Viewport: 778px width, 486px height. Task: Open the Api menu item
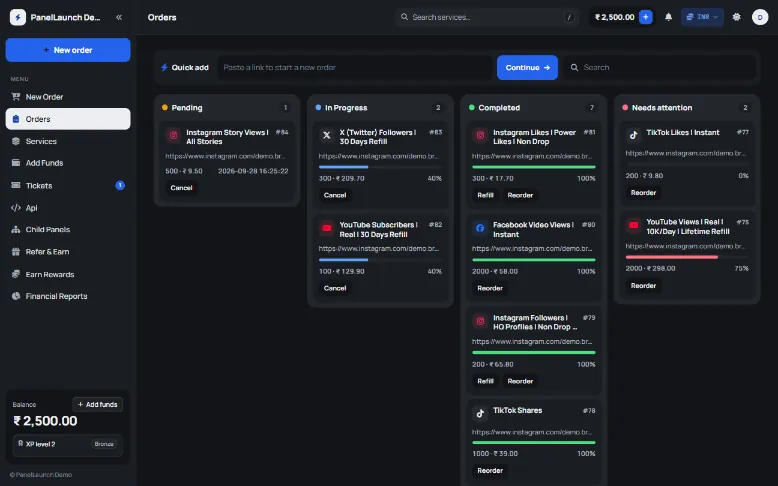[68, 208]
